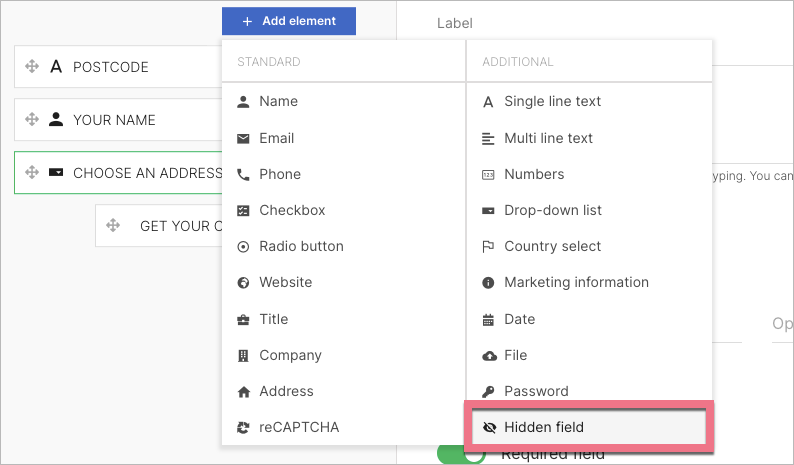Click the Email envelope icon
Image resolution: width=794 pixels, height=465 pixels.
click(243, 138)
